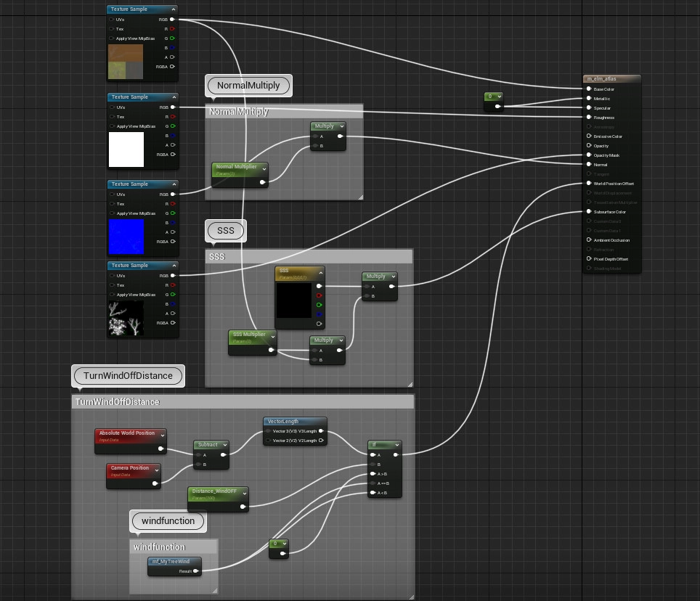700x601 pixels.
Task: Click the Emissive Color input pin
Action: click(x=589, y=136)
